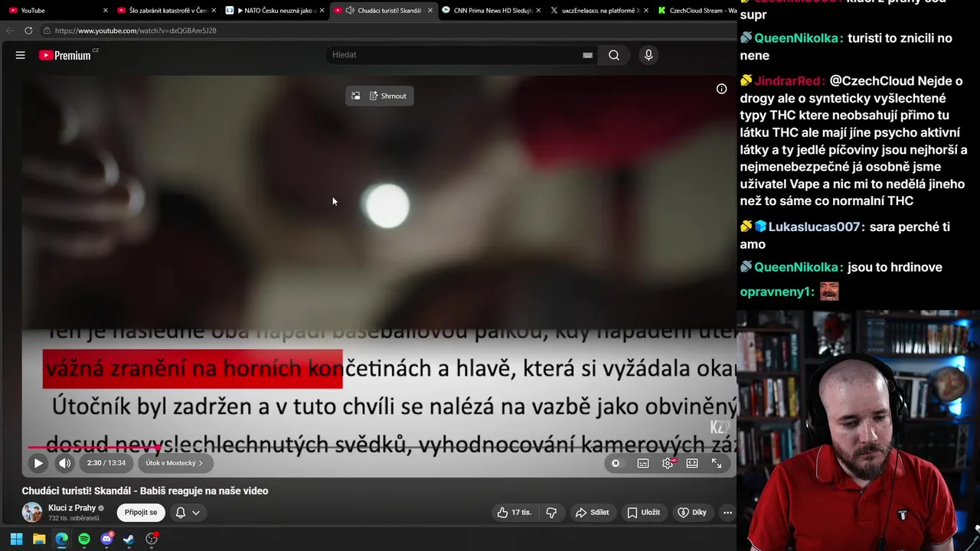Like the video, 17 tis.
This screenshot has width=980, height=551.
(514, 512)
